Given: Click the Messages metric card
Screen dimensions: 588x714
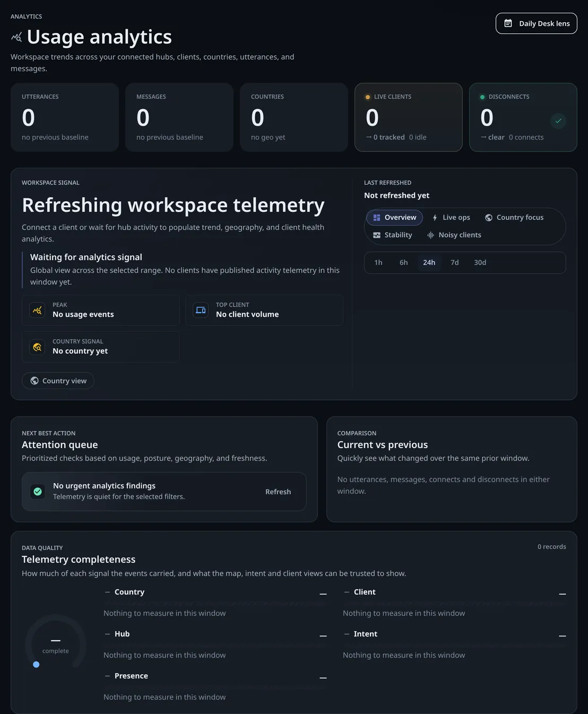Looking at the screenshot, I should (179, 117).
